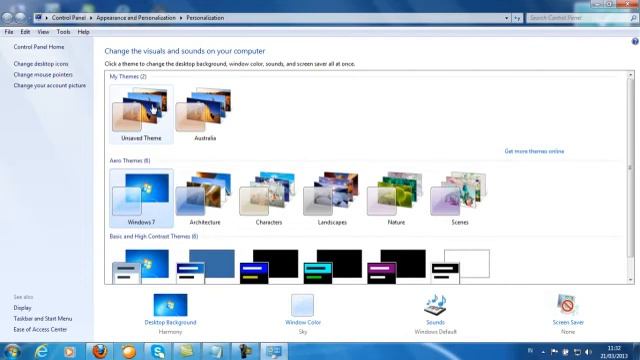Click the Action Center flag icon
This screenshot has height=360, width=640.
click(554, 352)
